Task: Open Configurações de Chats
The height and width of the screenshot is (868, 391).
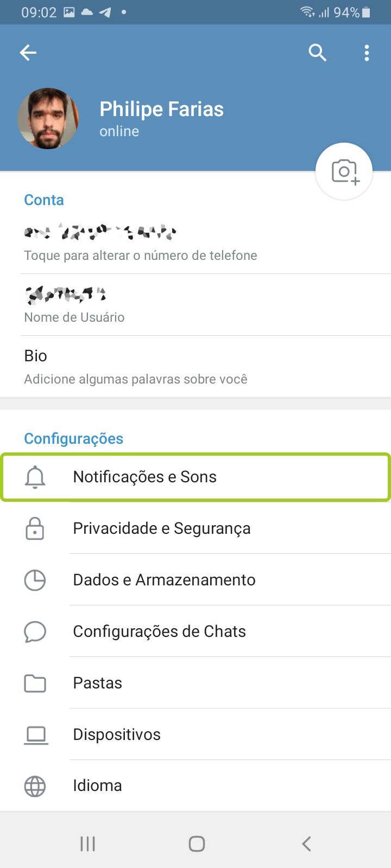Action: click(159, 631)
